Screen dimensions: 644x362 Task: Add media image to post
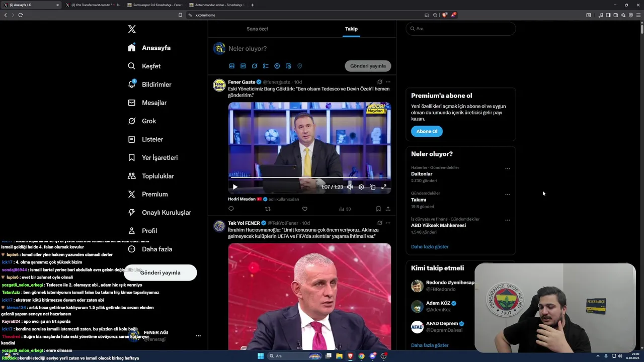[232, 66]
